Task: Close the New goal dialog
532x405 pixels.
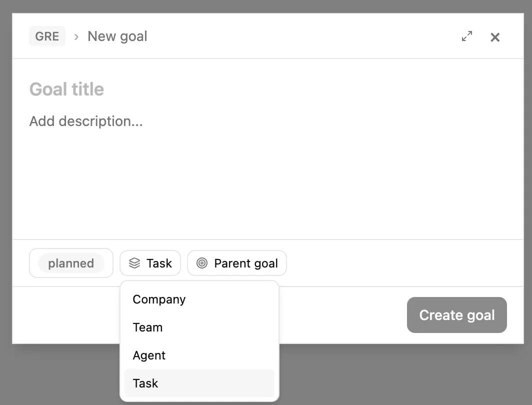Action: point(495,37)
